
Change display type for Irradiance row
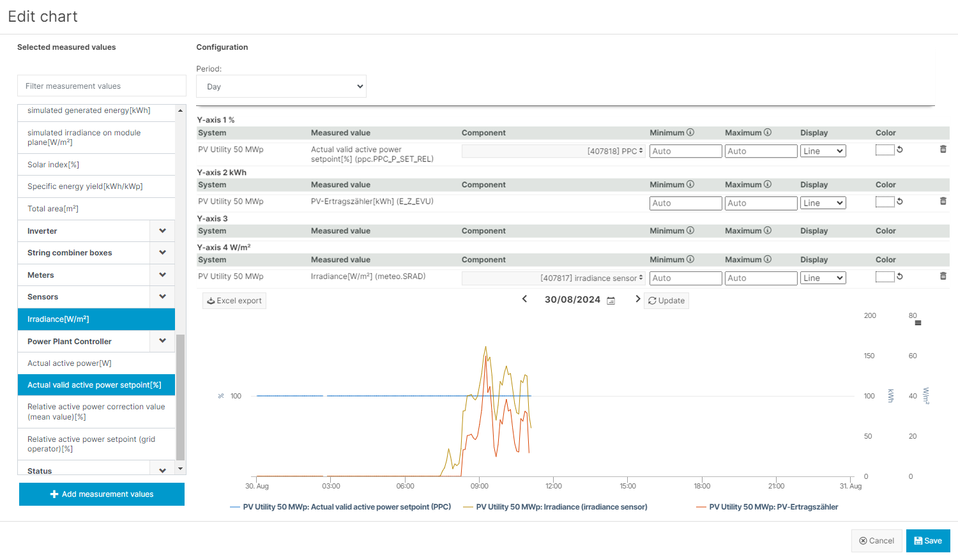[x=823, y=278]
